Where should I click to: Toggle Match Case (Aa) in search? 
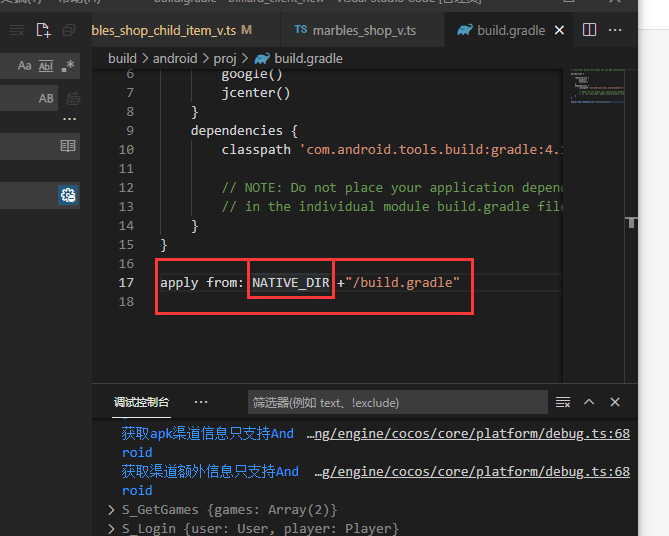point(24,66)
